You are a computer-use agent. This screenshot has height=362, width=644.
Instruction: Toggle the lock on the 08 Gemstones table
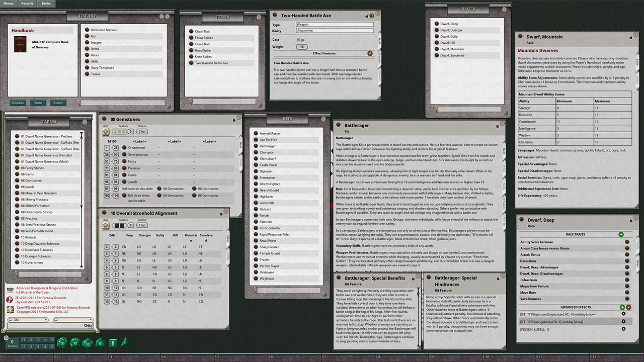coord(234,119)
